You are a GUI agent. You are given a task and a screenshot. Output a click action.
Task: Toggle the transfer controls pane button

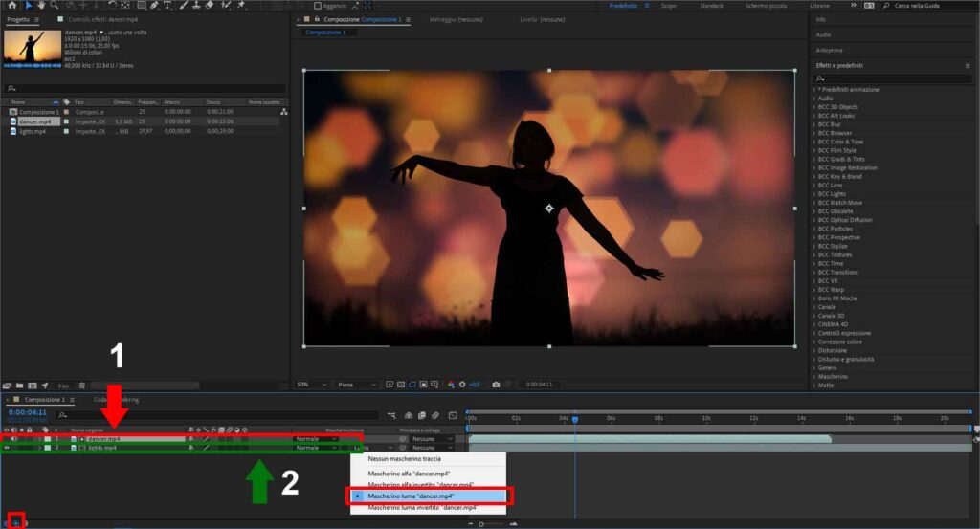click(x=16, y=522)
